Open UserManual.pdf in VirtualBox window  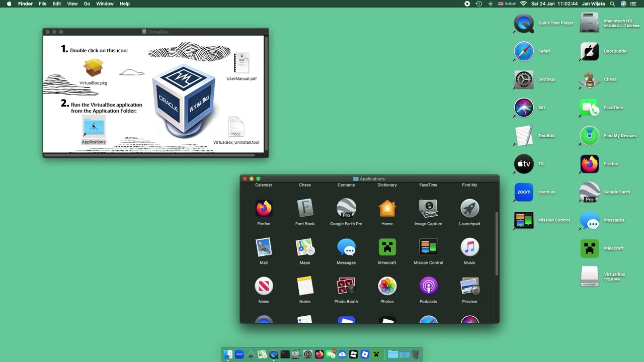point(242,63)
